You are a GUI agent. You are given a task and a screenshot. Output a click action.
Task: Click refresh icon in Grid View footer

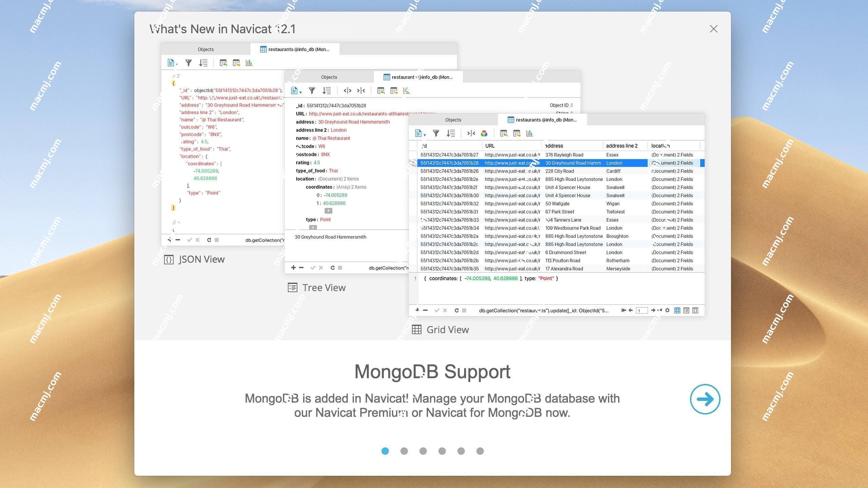(457, 310)
